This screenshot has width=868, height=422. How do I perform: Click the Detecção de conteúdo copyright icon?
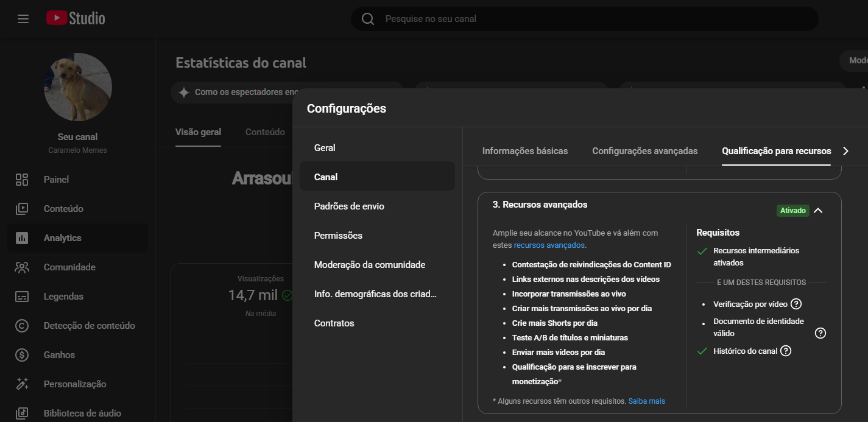click(22, 326)
